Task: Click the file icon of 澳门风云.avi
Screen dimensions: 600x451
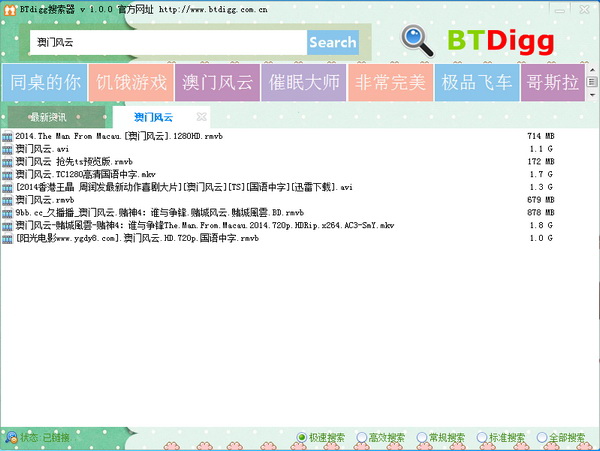Action: click(x=8, y=148)
